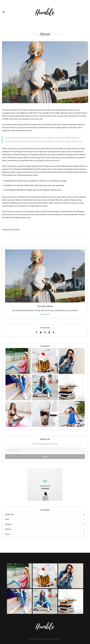
Task: Click the Instagram follow icon
Action: click(x=45, y=332)
